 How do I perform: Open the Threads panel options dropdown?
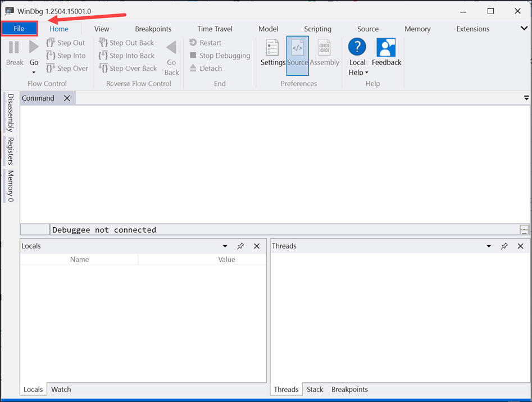pos(489,246)
